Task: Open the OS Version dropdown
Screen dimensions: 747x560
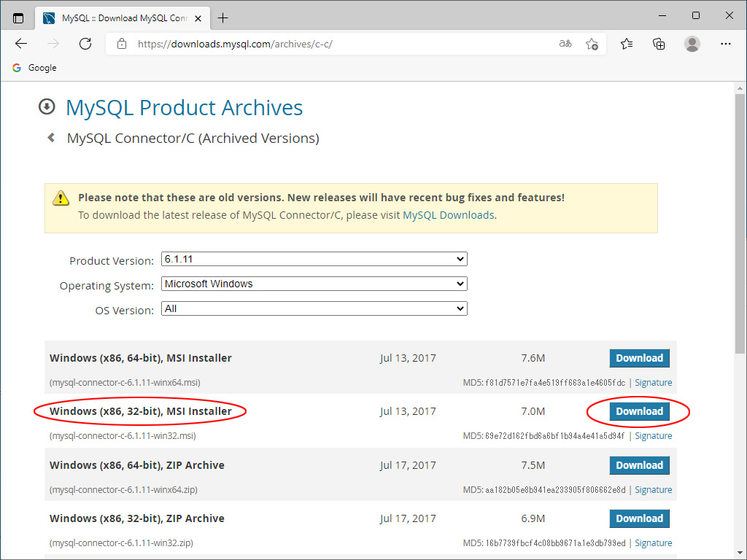Action: 314,308
